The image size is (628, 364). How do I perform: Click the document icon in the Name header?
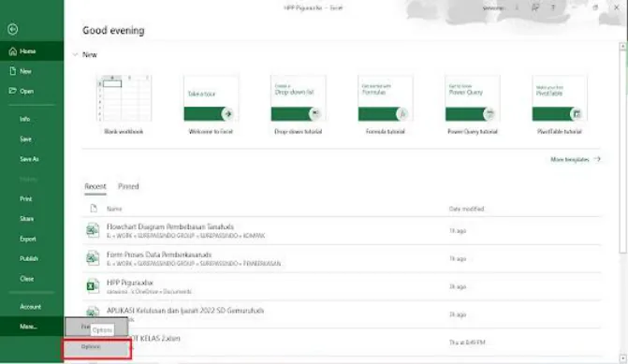(x=94, y=209)
